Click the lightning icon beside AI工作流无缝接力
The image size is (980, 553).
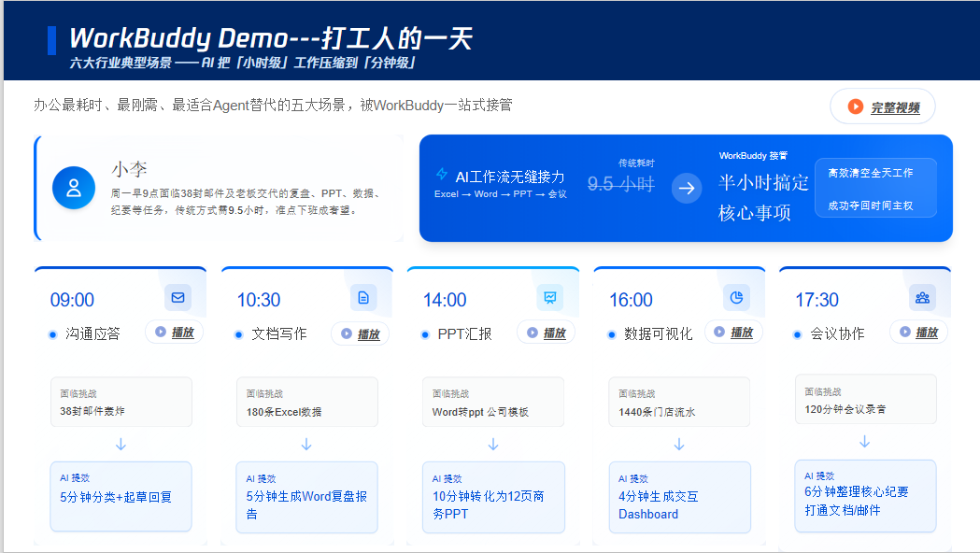click(x=442, y=174)
